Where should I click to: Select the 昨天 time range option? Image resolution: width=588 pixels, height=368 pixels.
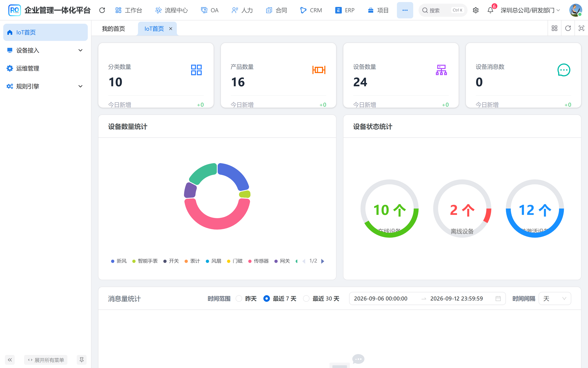[246, 299]
